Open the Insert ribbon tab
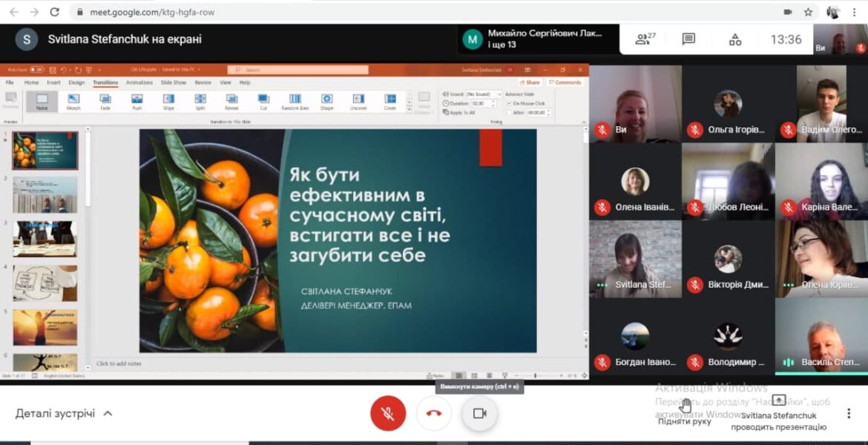Screen dimensions: 868x445 [53, 82]
